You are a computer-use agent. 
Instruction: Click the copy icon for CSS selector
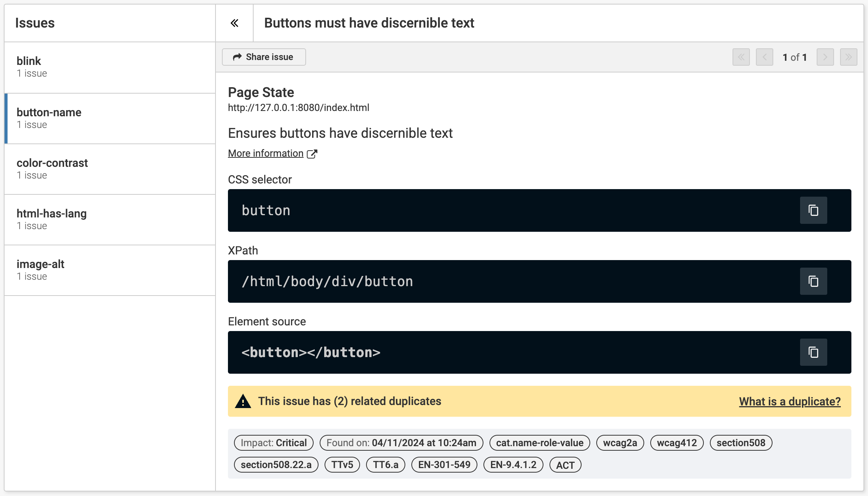tap(813, 210)
